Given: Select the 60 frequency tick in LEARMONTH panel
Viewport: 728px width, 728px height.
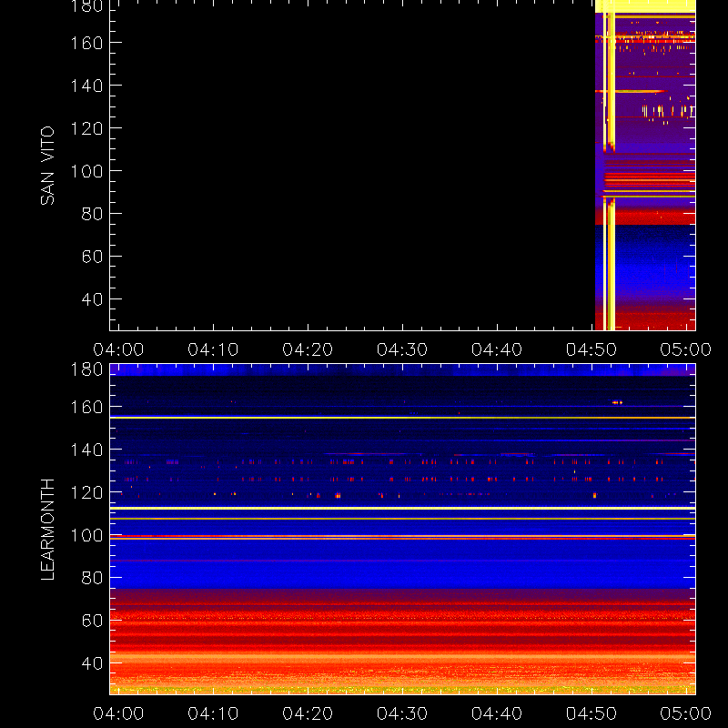Looking at the screenshot, I should tap(93, 621).
